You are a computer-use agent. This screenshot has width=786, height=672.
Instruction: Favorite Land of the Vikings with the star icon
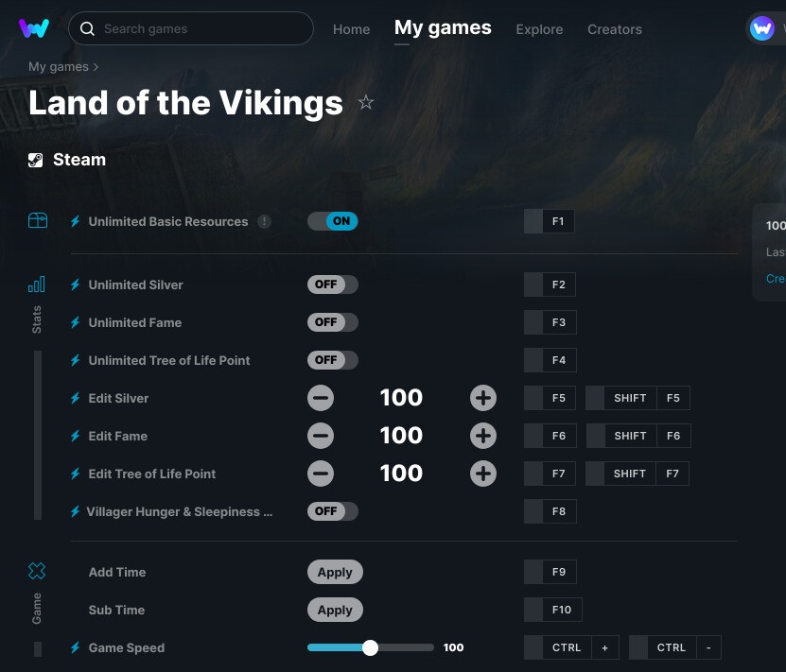click(366, 103)
